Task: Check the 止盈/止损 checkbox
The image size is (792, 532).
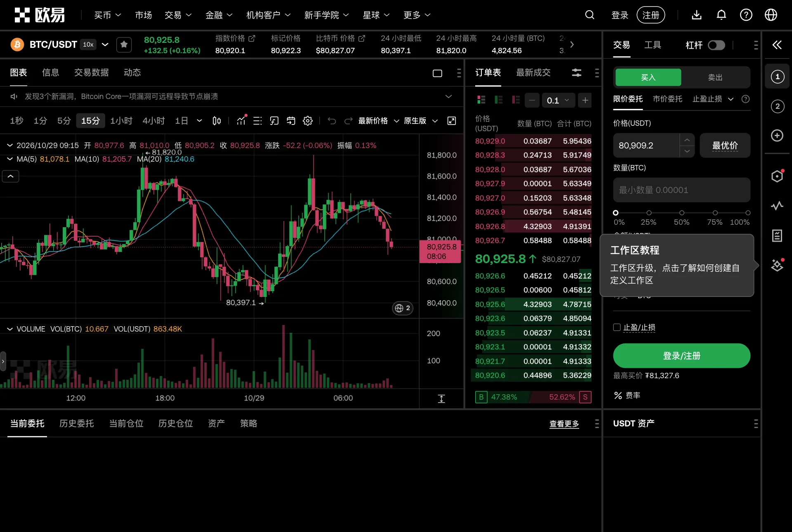Action: click(x=617, y=327)
